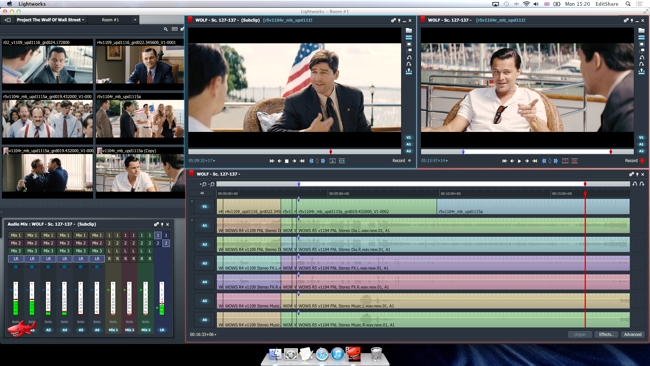650x366 pixels.
Task: Open the Trash in the Dock
Action: tap(376, 354)
